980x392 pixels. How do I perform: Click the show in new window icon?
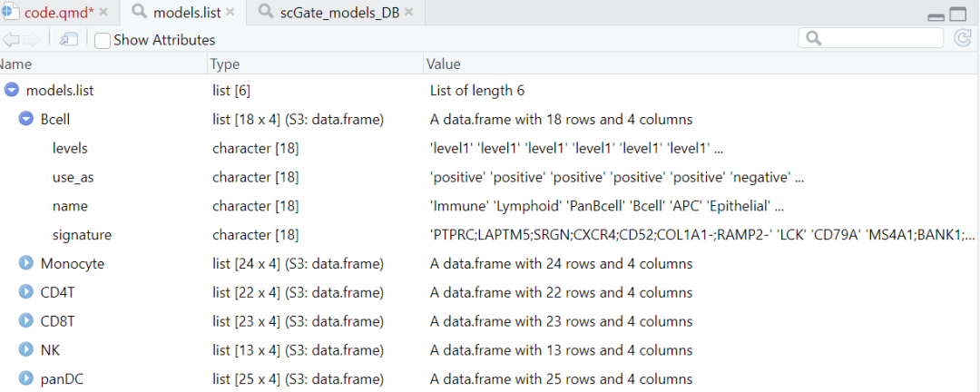[x=68, y=39]
